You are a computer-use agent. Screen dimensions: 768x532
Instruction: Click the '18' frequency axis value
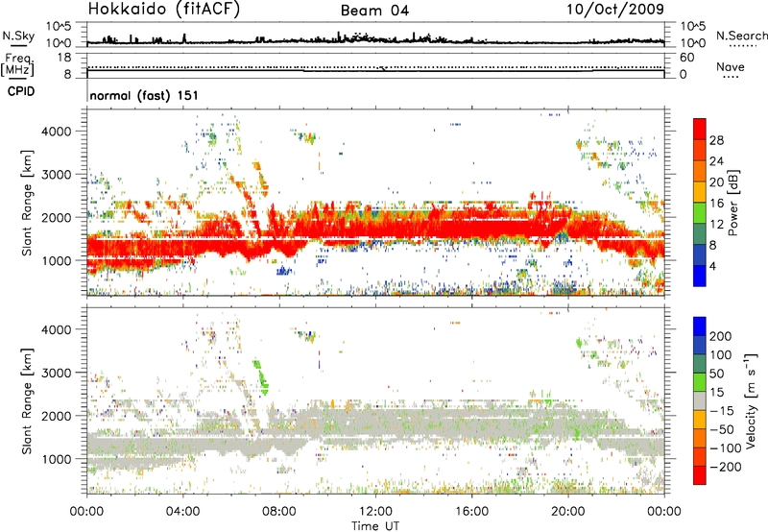click(63, 58)
